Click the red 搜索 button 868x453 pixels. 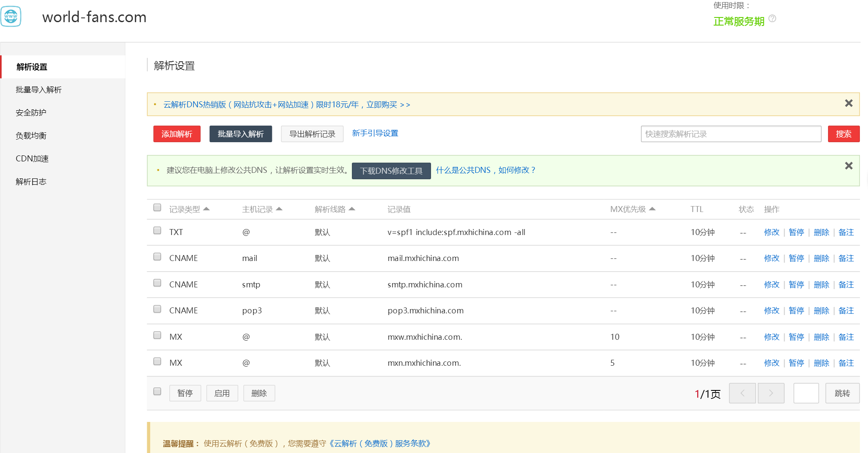click(x=843, y=134)
